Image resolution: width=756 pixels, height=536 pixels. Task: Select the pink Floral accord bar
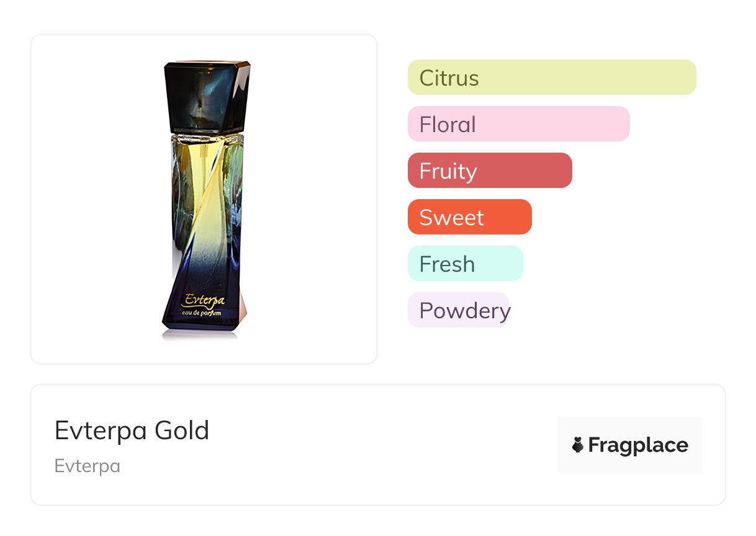click(518, 124)
